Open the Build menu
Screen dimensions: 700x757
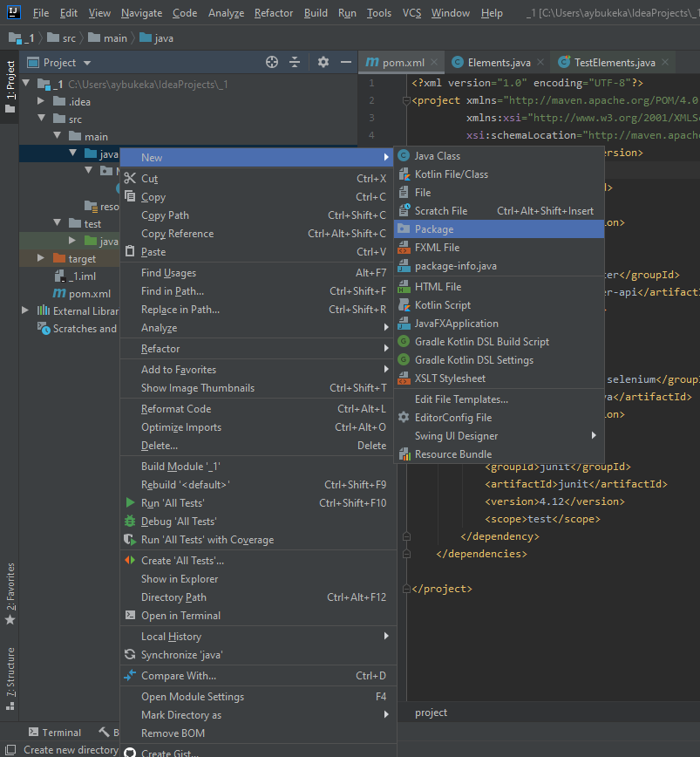click(x=316, y=13)
